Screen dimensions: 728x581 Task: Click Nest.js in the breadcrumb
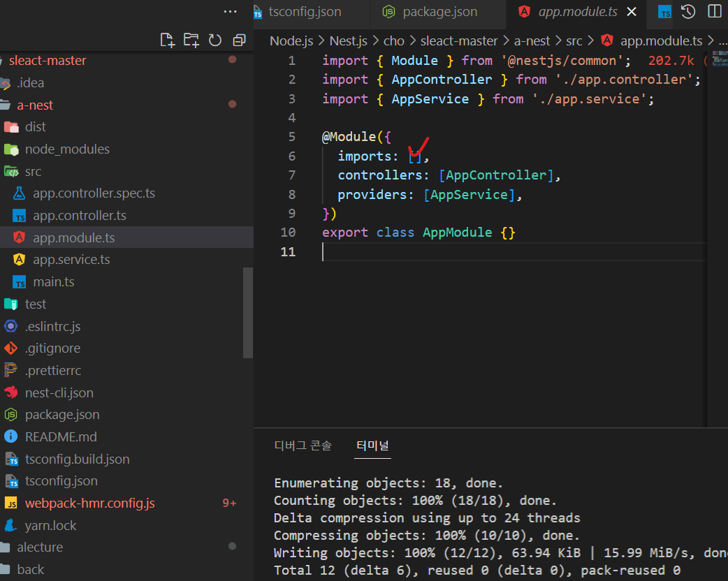point(348,41)
